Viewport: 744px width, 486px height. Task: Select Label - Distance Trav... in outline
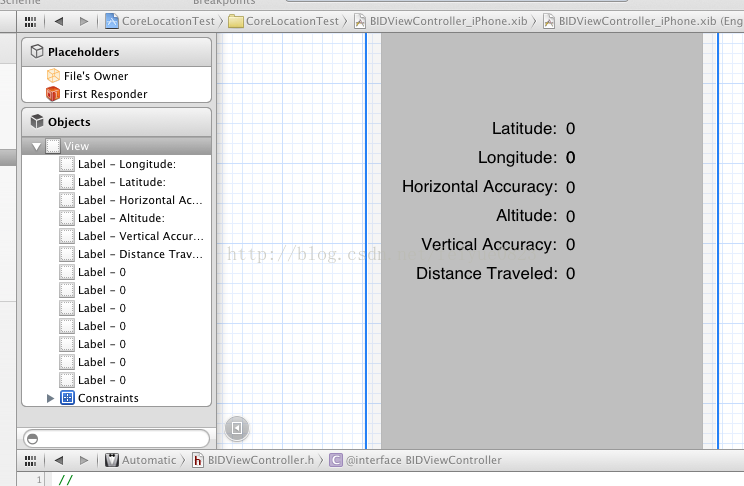coord(140,254)
